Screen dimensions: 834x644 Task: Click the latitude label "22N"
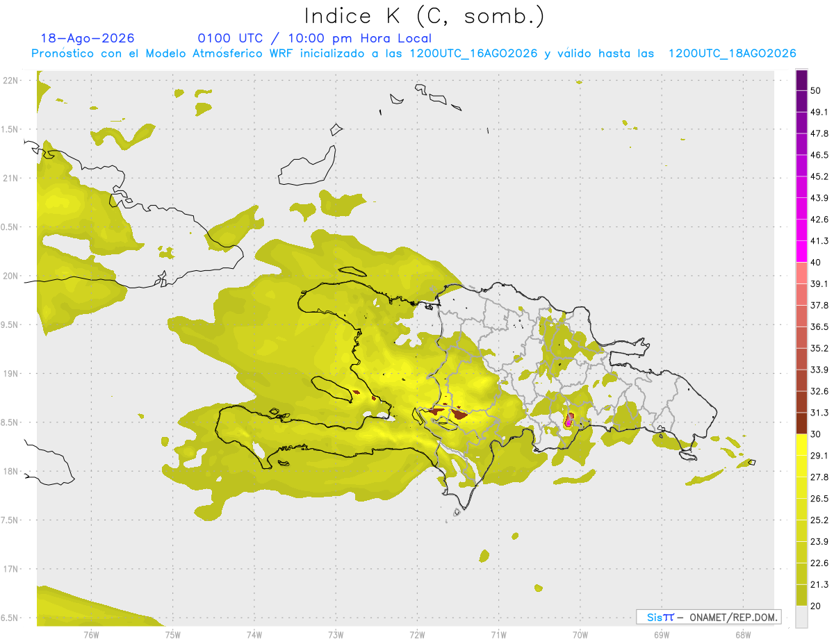pyautogui.click(x=10, y=81)
